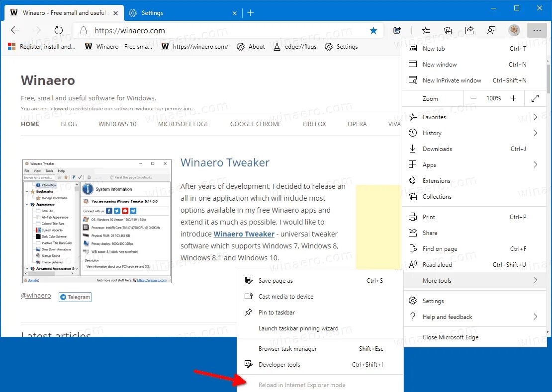The height and width of the screenshot is (392, 552).
Task: Open the 'Register, install and...' bookmark
Action: click(x=42, y=47)
